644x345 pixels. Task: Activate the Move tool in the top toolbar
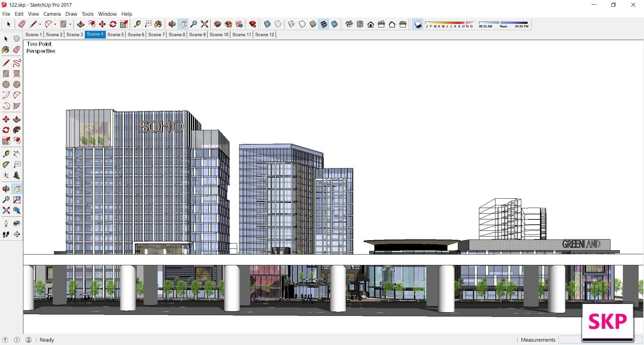[x=102, y=24]
